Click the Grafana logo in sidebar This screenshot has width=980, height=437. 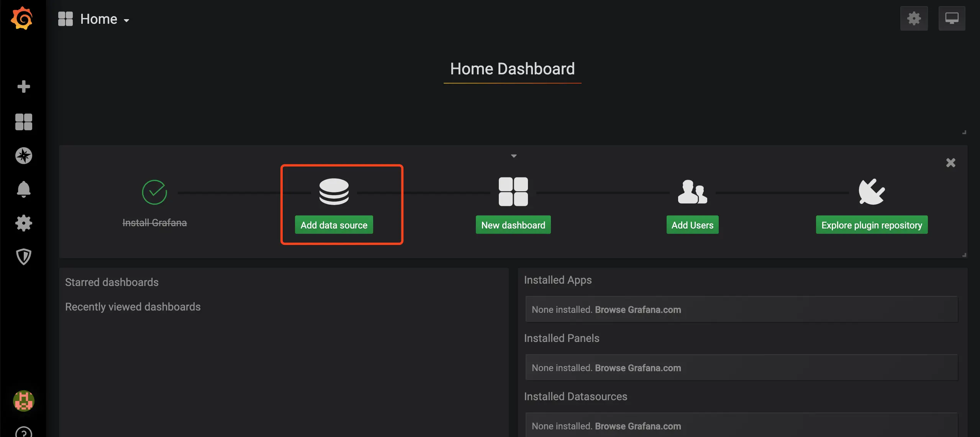click(x=22, y=18)
